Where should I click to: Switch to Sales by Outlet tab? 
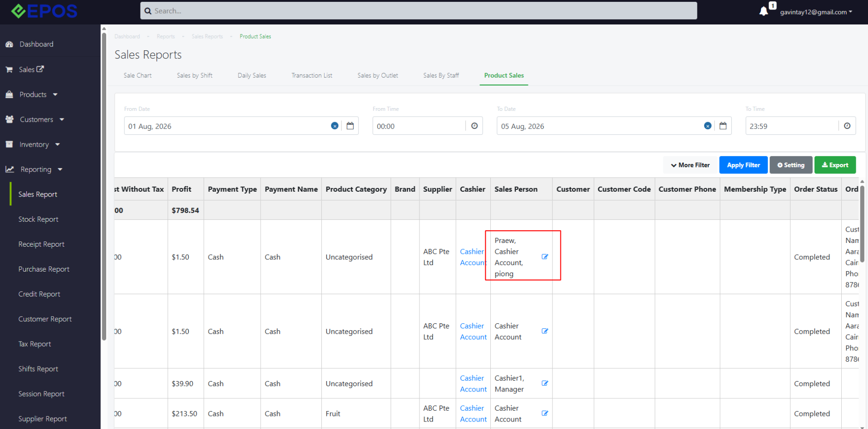(378, 75)
